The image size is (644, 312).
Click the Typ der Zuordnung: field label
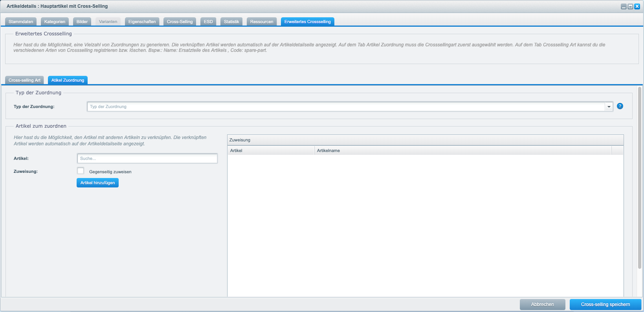pos(34,106)
